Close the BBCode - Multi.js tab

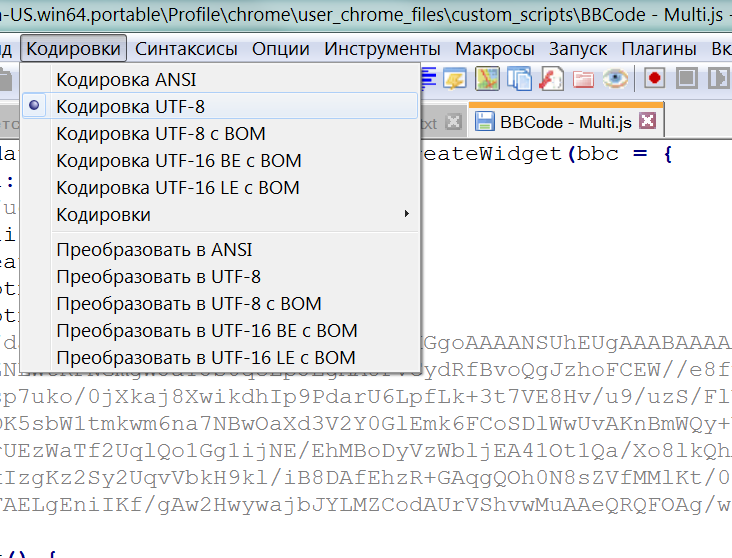tap(647, 122)
